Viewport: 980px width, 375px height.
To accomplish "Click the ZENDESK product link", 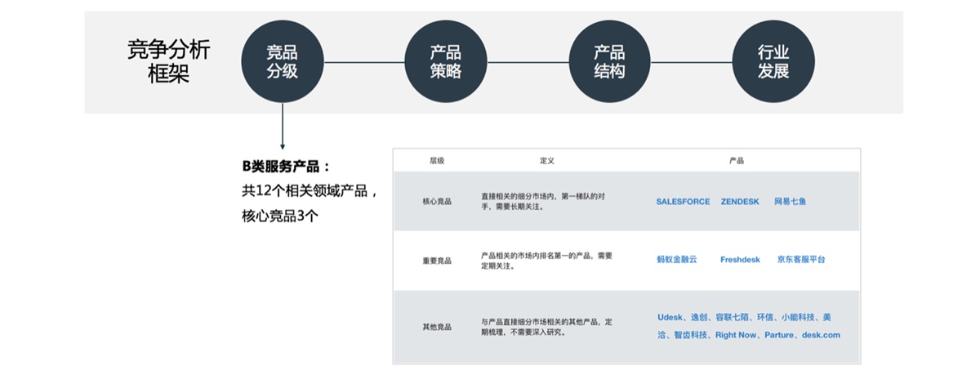I will point(742,201).
